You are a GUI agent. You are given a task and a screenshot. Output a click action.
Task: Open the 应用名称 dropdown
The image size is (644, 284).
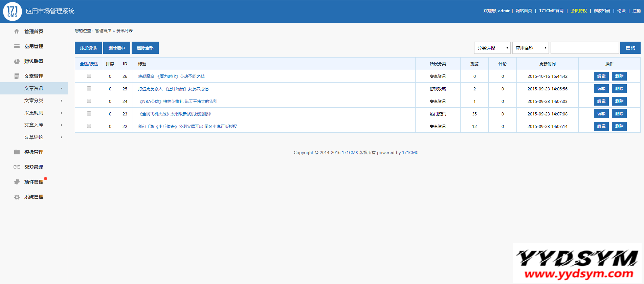click(x=530, y=48)
